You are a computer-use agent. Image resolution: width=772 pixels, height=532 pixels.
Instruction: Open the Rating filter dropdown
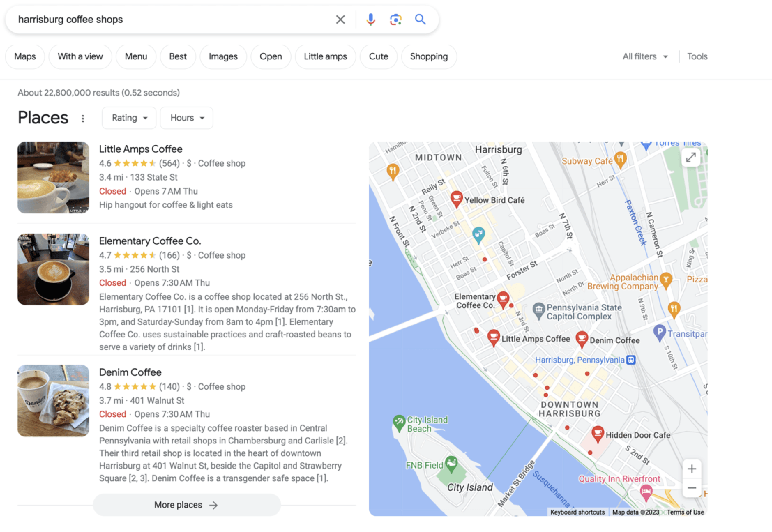129,118
